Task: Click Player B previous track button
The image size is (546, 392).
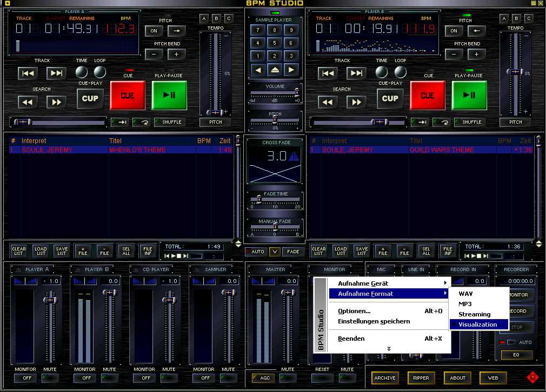Action: pyautogui.click(x=327, y=73)
